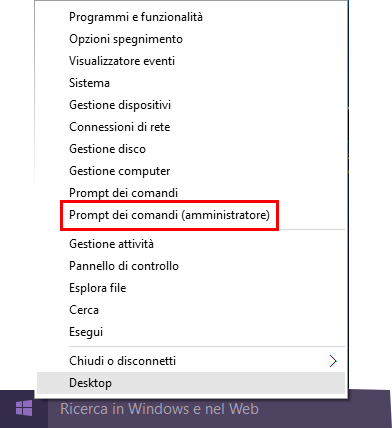Screen dimensions: 392x428
Task: Click the Chiudi o disconnetti item
Action: [x=191, y=361]
